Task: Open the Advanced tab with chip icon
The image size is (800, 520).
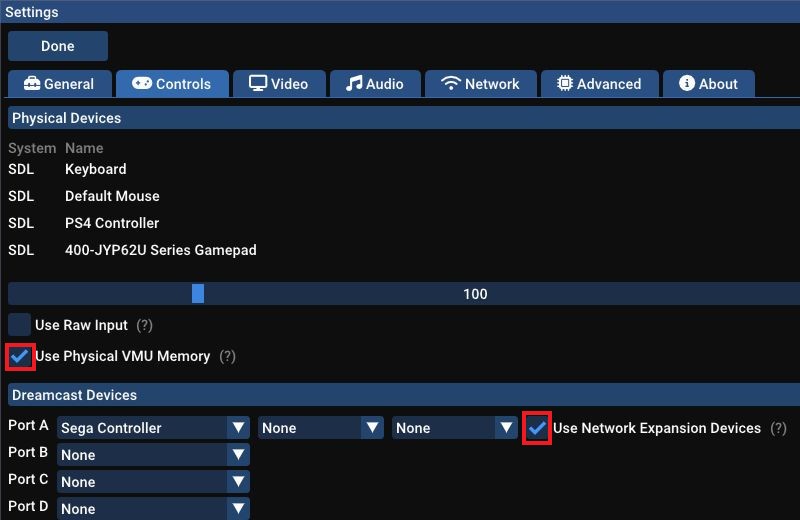Action: click(599, 84)
